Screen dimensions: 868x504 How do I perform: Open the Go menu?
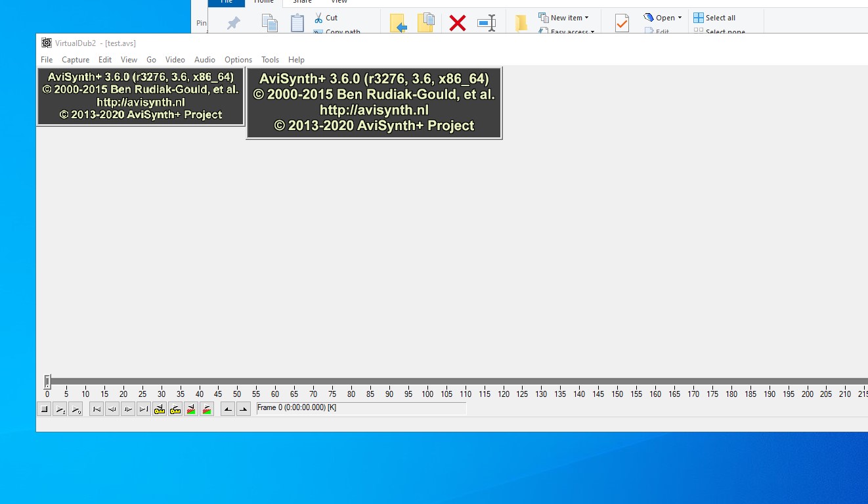[152, 60]
